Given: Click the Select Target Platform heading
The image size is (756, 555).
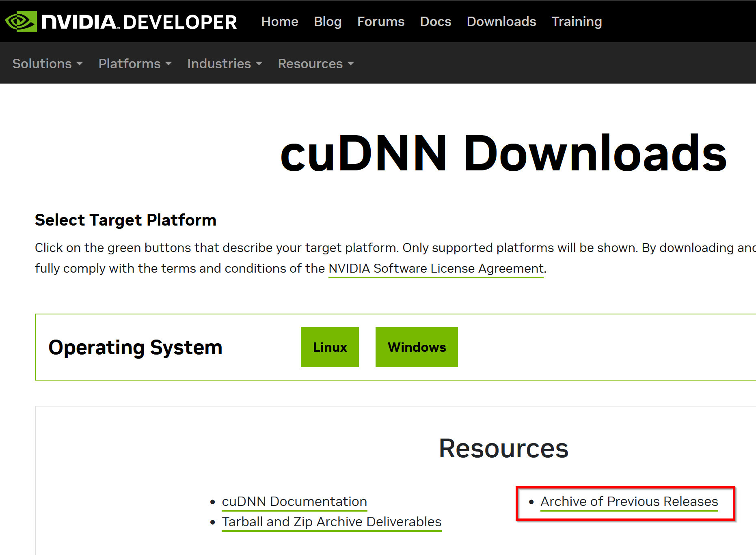Looking at the screenshot, I should (125, 220).
